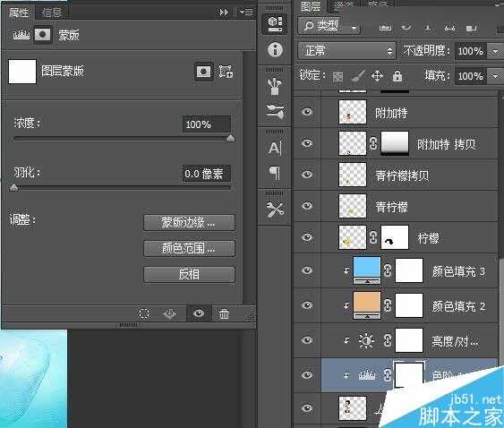Hide the 颜色填充 3 layer
The height and width of the screenshot is (428, 504).
tap(307, 270)
